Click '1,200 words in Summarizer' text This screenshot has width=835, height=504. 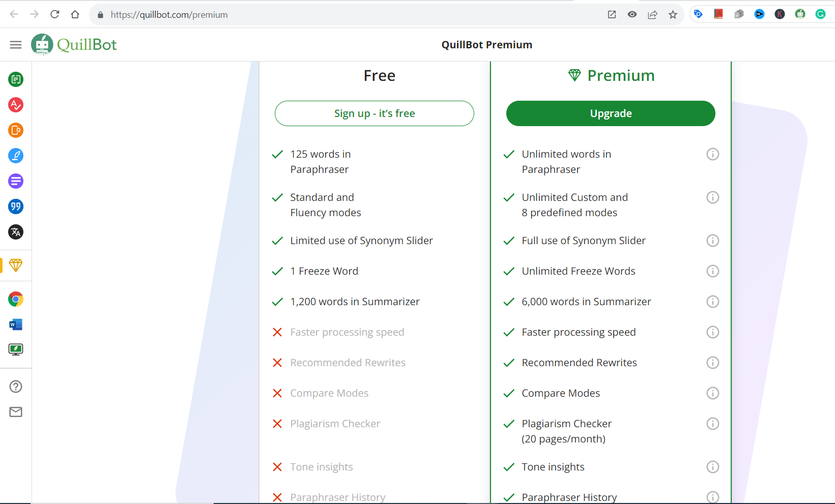pyautogui.click(x=355, y=302)
